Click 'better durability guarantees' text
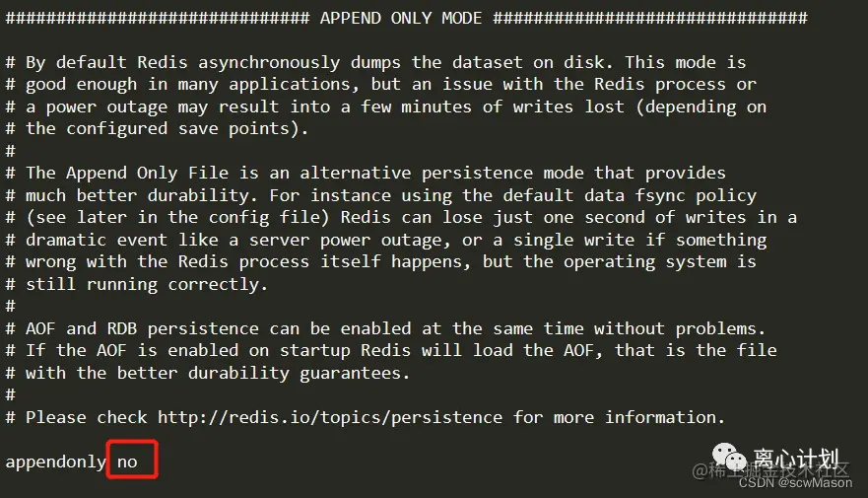 tap(258, 373)
